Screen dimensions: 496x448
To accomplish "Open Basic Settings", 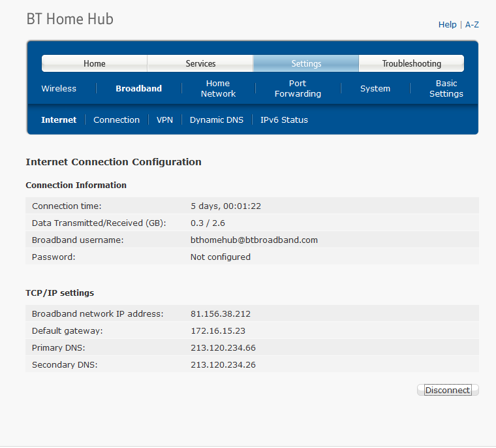I will click(446, 88).
